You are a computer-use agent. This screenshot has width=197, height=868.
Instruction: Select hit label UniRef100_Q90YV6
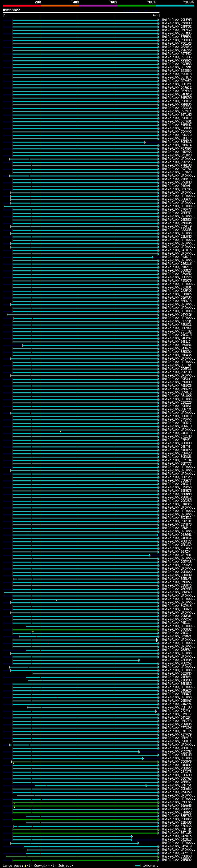tap(177, 162)
